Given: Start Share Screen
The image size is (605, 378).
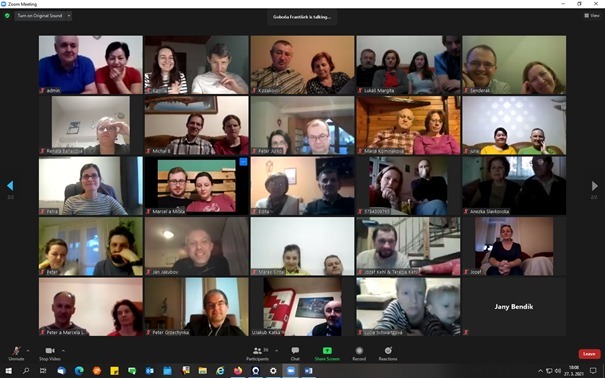Looking at the screenshot, I should [327, 353].
